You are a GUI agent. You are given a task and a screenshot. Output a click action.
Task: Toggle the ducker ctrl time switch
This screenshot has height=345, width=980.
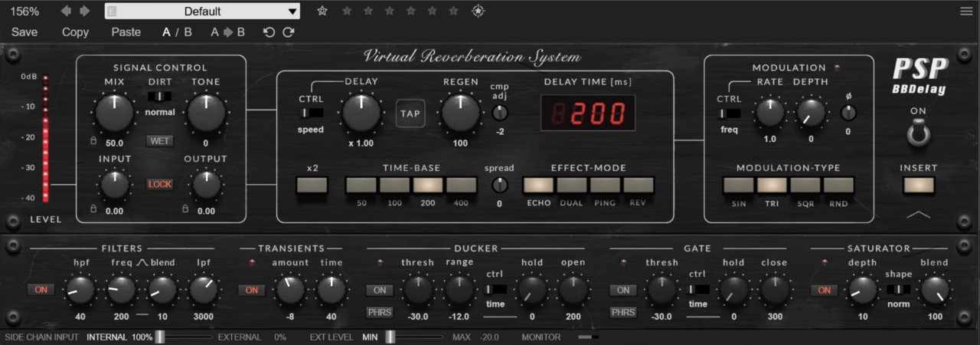[x=495, y=289]
